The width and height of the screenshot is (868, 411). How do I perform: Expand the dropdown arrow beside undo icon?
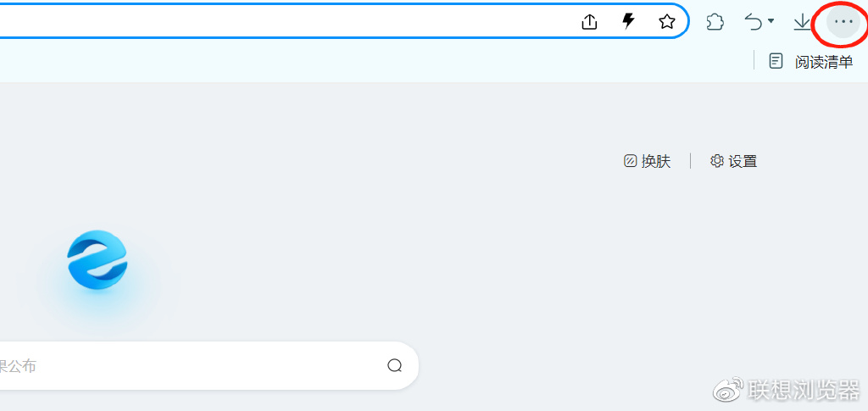(x=771, y=21)
